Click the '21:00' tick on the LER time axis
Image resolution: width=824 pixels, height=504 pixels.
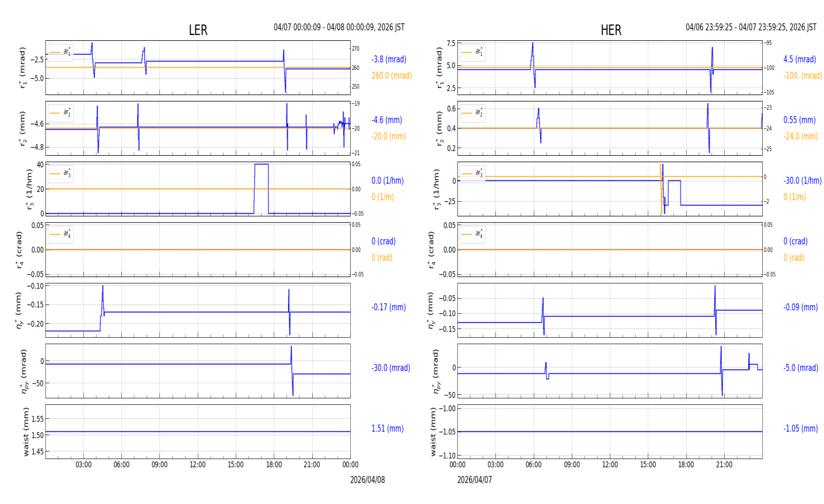312,465
